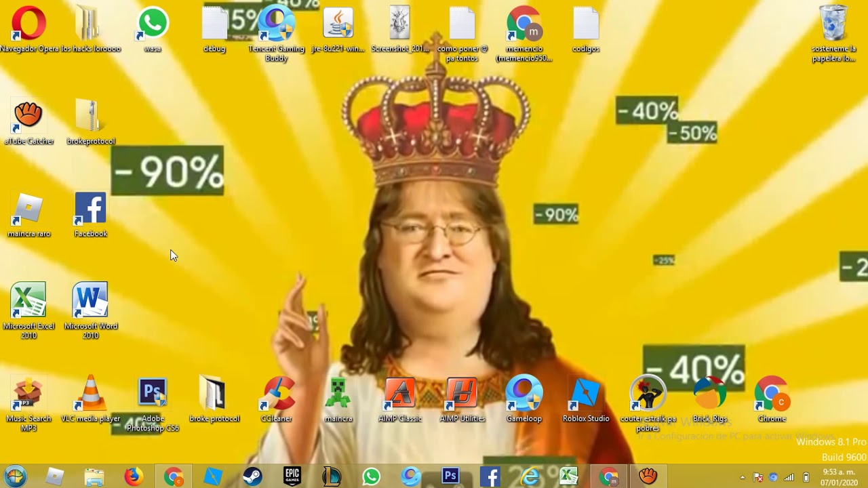Open Epic Games launcher in taskbar
This screenshot has height=488, width=868.
(x=292, y=477)
